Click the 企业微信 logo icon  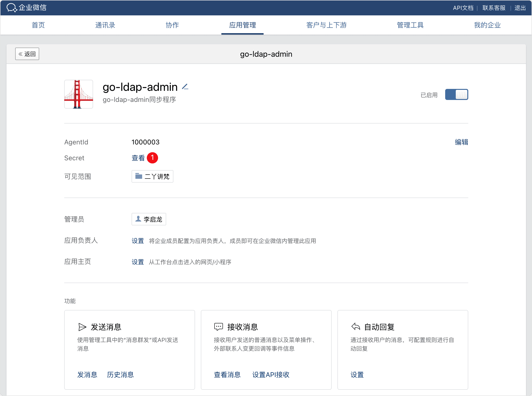tap(12, 8)
